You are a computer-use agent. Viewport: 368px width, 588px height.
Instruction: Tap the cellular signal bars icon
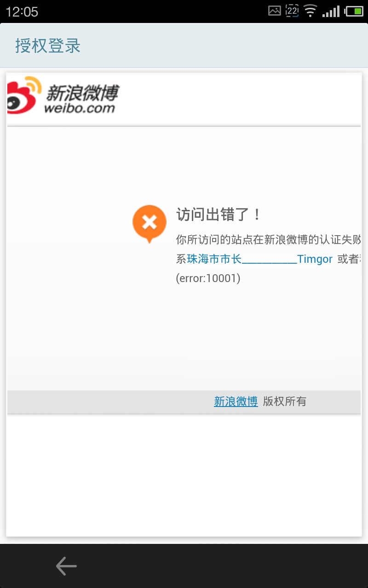coord(331,11)
